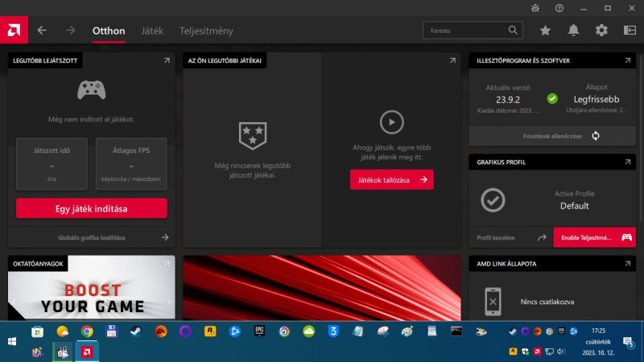This screenshot has width=644, height=362.
Task: Click the gamepad icon in Legutóbb lejátszott
Action: point(92,90)
